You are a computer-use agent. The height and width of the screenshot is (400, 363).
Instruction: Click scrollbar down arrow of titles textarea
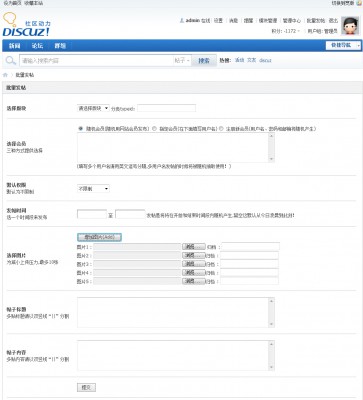pyautogui.click(x=271, y=325)
